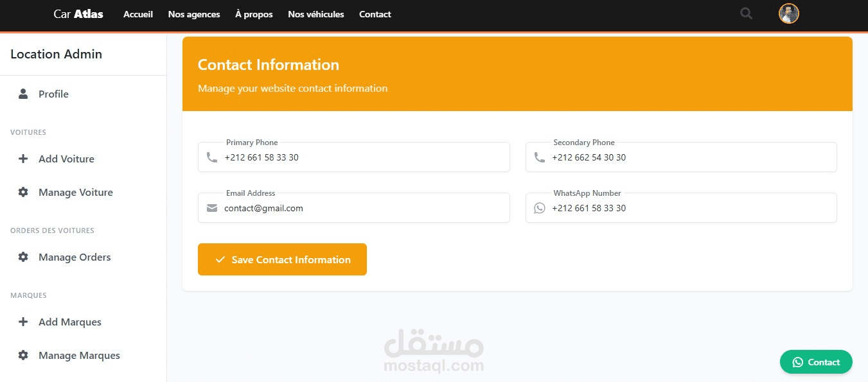Click the Profile person icon in sidebar
Image resolution: width=868 pixels, height=382 pixels.
[23, 94]
